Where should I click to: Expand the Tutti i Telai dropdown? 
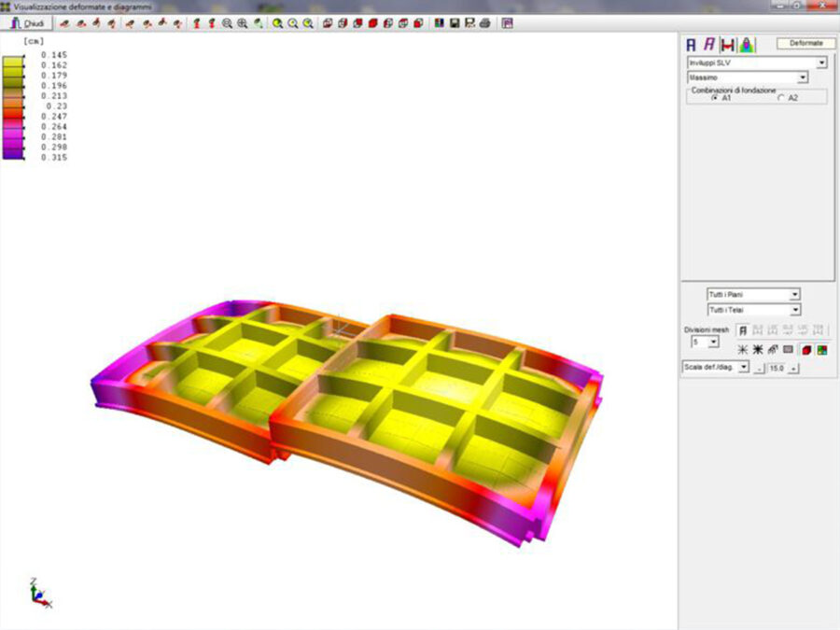tap(795, 309)
